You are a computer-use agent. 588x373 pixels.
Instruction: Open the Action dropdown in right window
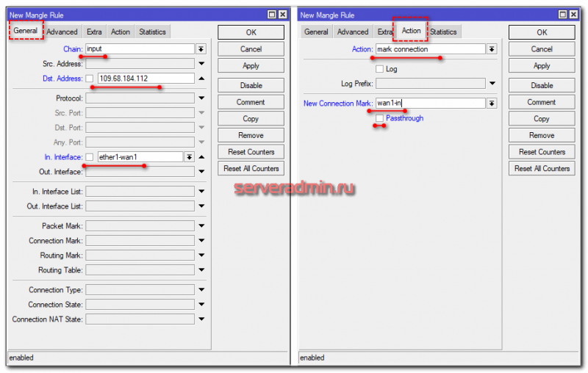pos(492,49)
